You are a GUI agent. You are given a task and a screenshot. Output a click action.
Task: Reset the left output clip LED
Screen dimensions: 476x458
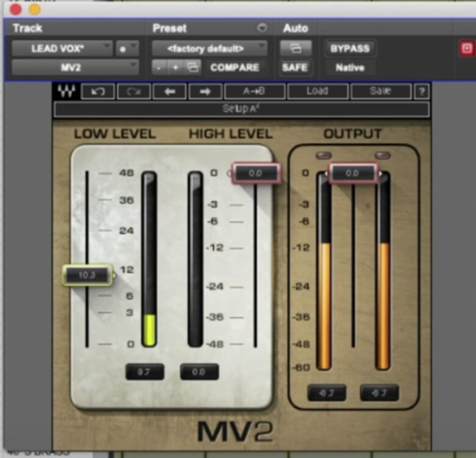pos(324,156)
